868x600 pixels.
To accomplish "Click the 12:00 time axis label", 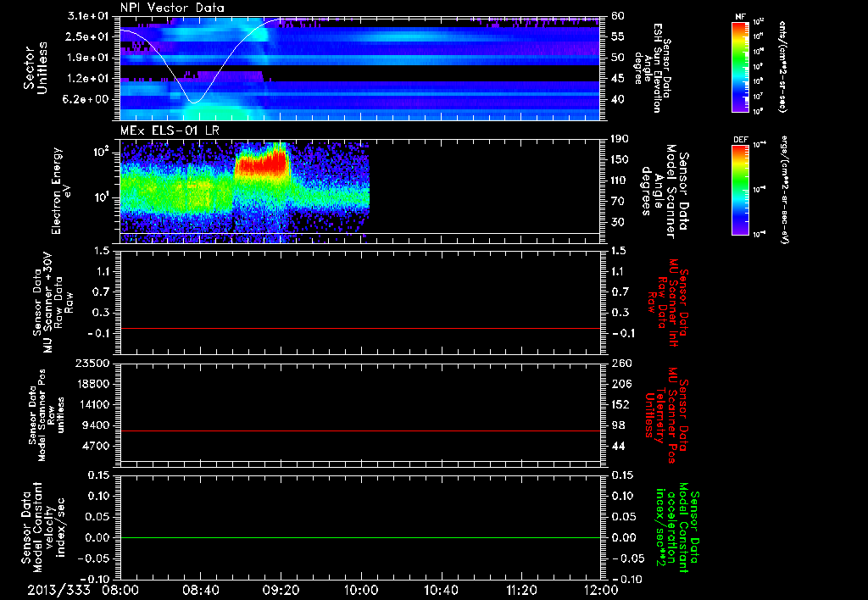I will [x=601, y=590].
